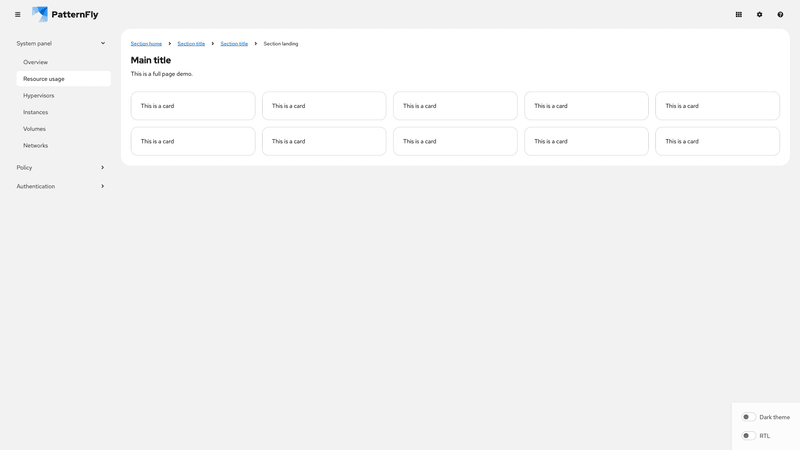
Task: Expand the Authentication nav group
Action: [x=61, y=186]
